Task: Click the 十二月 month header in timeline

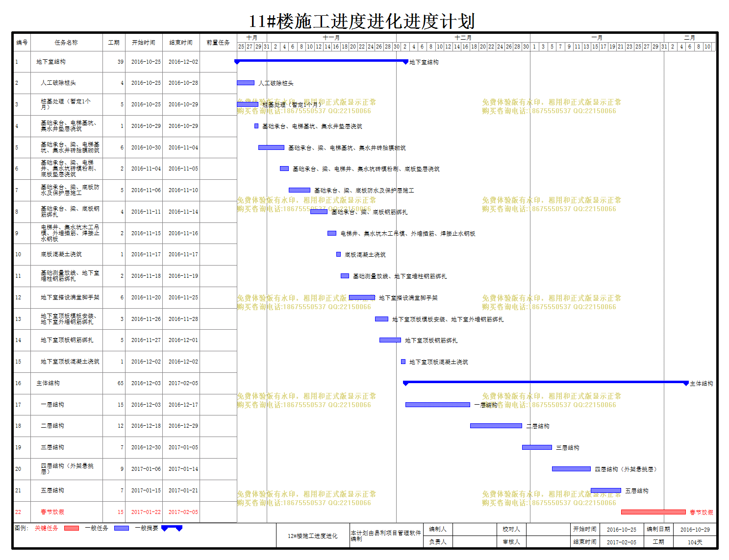Action: (463, 38)
